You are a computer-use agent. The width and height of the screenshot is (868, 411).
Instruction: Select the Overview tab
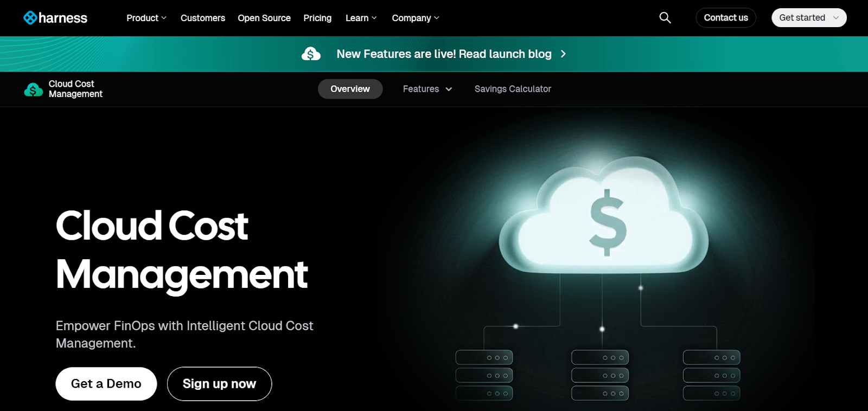(350, 89)
